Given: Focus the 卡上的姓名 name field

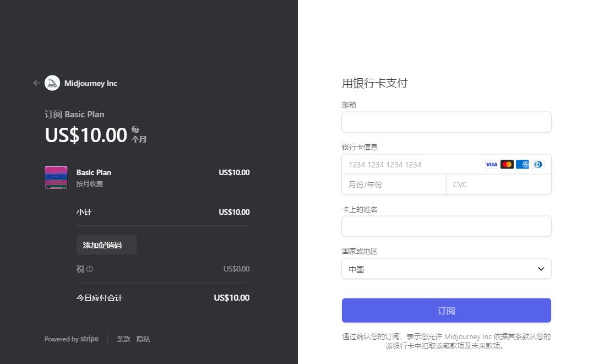Looking at the screenshot, I should coord(446,226).
